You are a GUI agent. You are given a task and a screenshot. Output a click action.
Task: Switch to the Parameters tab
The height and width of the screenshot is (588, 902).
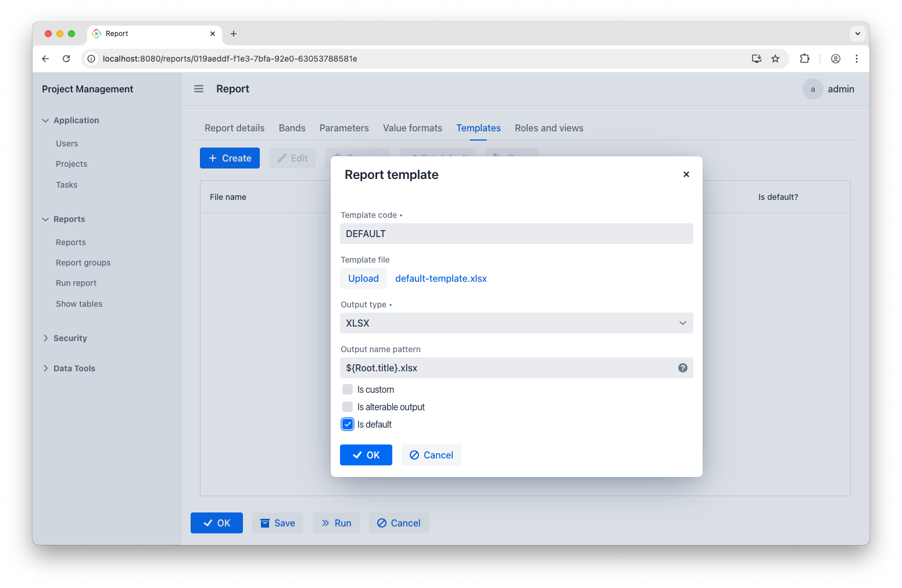[344, 128]
